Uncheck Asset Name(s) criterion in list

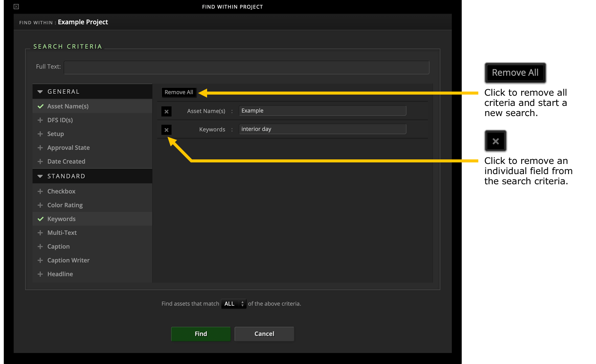click(41, 106)
